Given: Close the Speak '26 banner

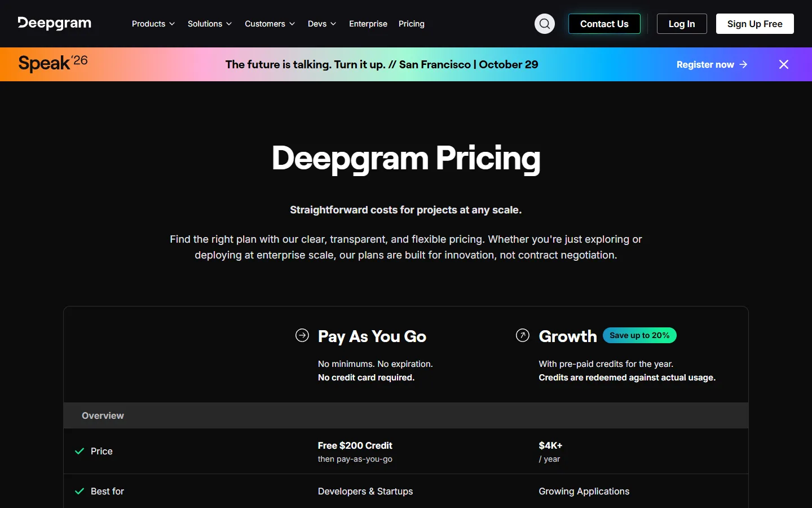Looking at the screenshot, I should 784,64.
